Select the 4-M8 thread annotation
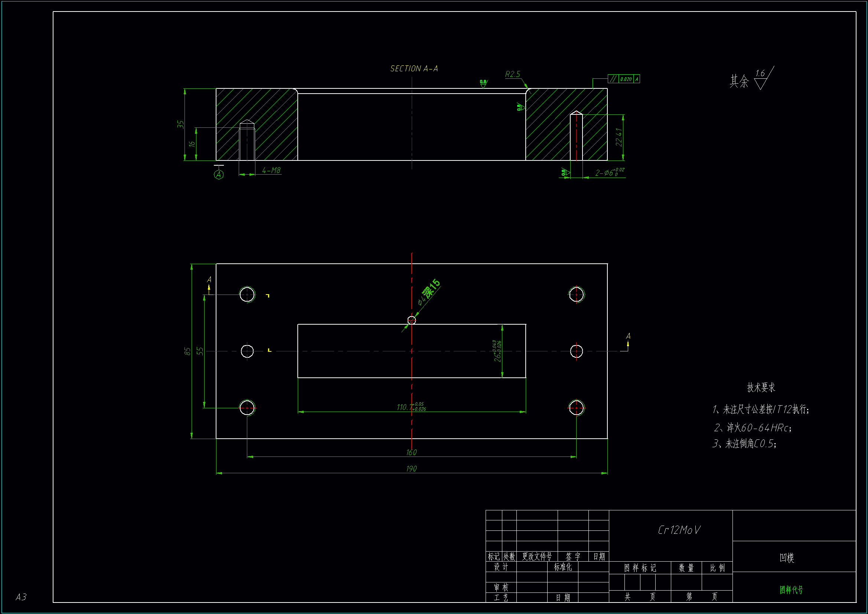This screenshot has width=868, height=614. coord(271,170)
